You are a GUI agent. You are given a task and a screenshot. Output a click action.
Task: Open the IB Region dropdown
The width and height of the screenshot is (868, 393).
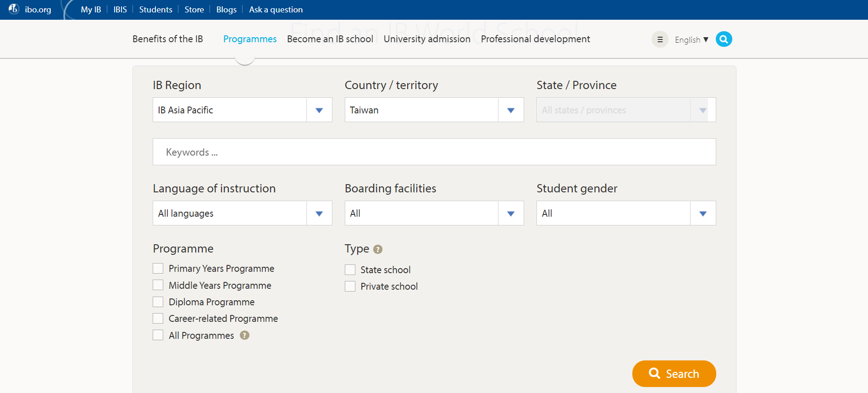tap(242, 110)
